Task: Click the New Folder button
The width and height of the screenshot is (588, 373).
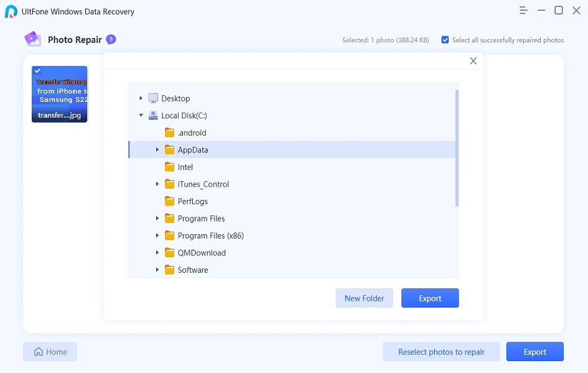Action: (x=364, y=298)
